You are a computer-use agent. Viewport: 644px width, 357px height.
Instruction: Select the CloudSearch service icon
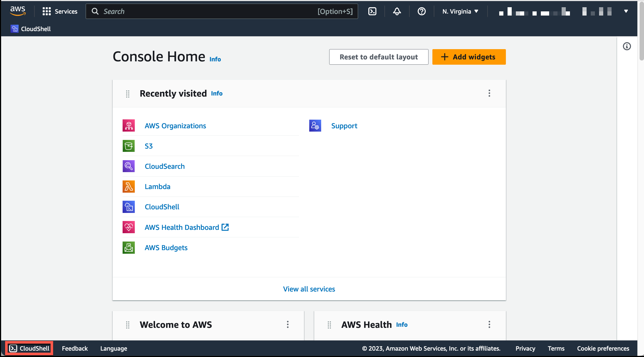(x=129, y=166)
